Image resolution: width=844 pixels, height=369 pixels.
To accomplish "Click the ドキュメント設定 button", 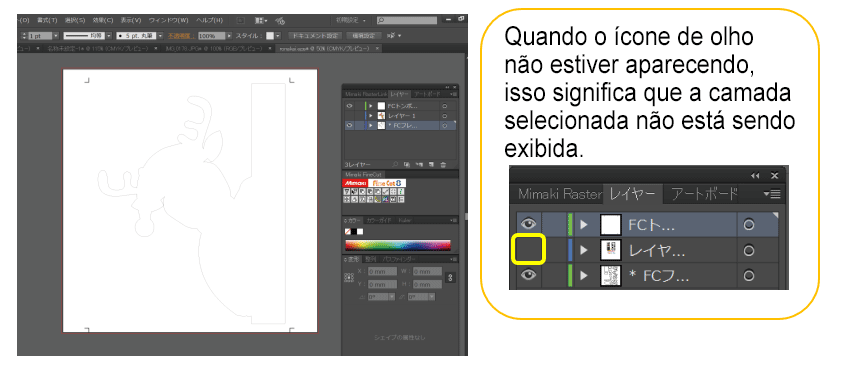I will (x=315, y=36).
